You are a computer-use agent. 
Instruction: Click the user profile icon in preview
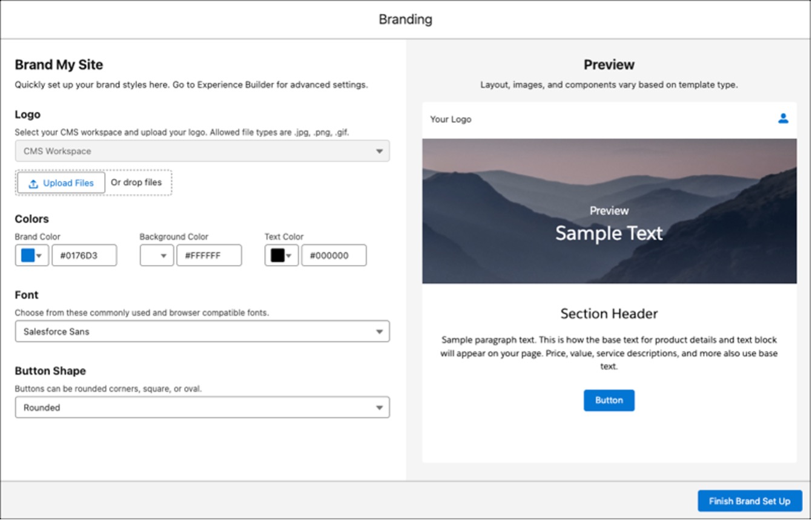(x=783, y=119)
